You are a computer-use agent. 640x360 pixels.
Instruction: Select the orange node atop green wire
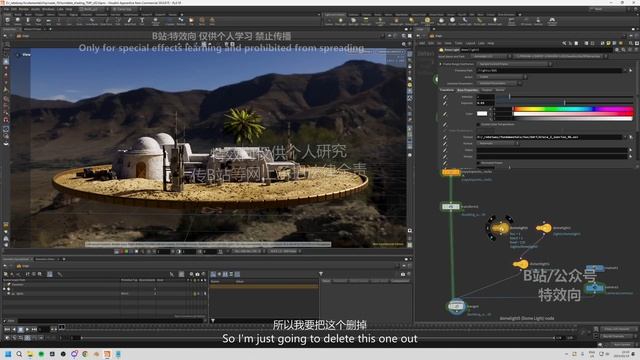click(451, 172)
